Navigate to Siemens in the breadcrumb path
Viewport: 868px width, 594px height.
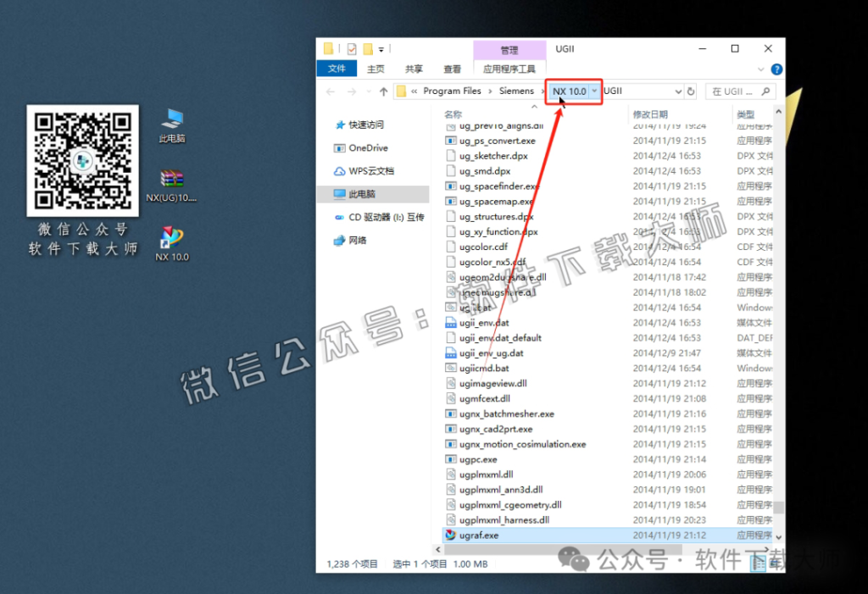tap(518, 91)
